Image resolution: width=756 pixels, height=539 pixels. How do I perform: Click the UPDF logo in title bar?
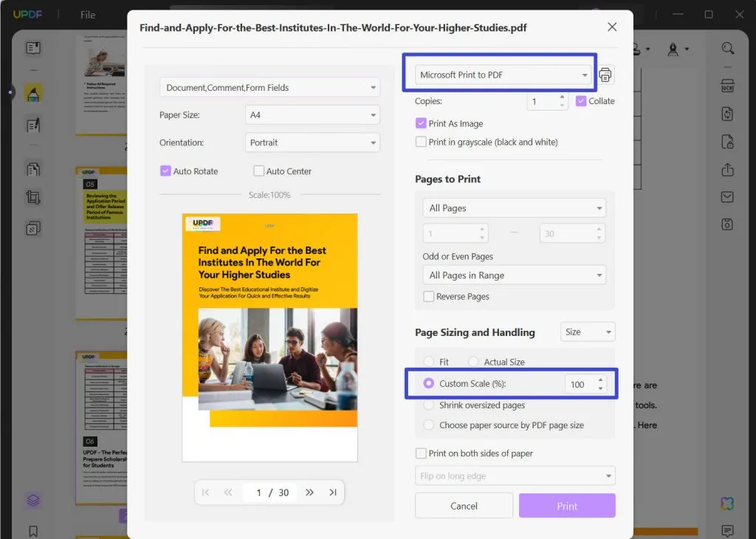pos(27,15)
